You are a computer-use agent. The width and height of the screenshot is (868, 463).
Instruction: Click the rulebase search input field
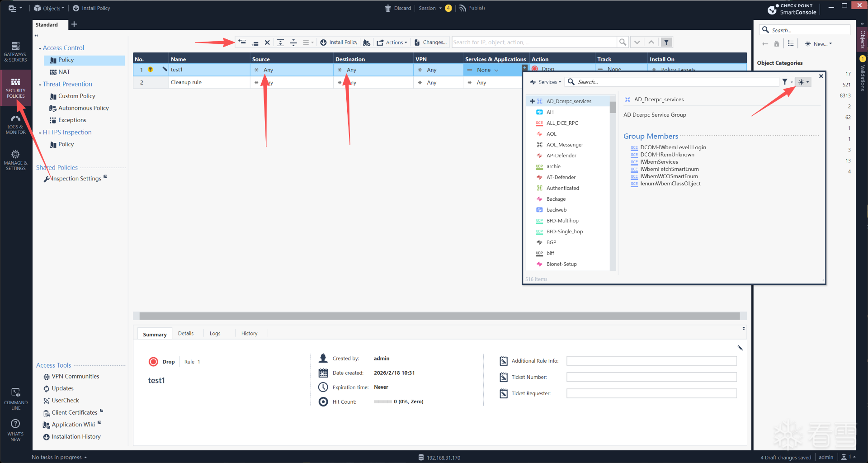pos(534,42)
